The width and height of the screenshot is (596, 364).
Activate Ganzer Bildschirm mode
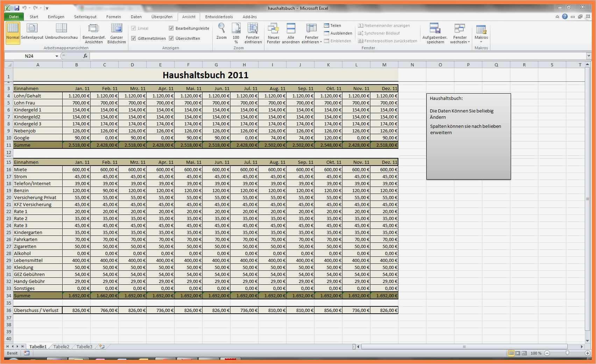click(x=116, y=31)
